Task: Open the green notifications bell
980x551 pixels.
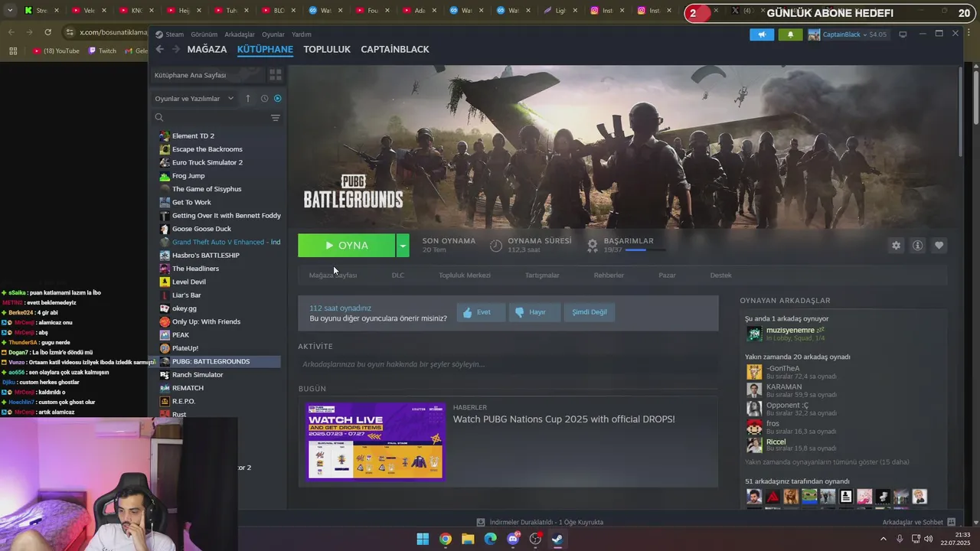Action: pyautogui.click(x=790, y=34)
